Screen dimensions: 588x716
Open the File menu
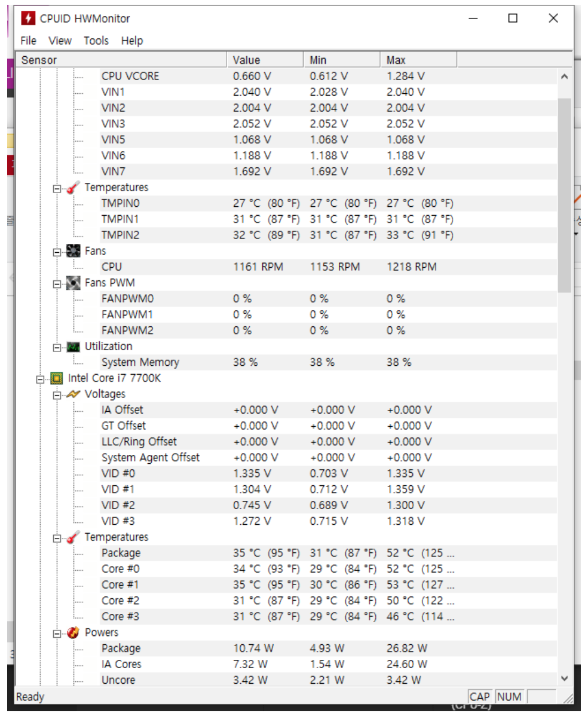click(x=28, y=41)
